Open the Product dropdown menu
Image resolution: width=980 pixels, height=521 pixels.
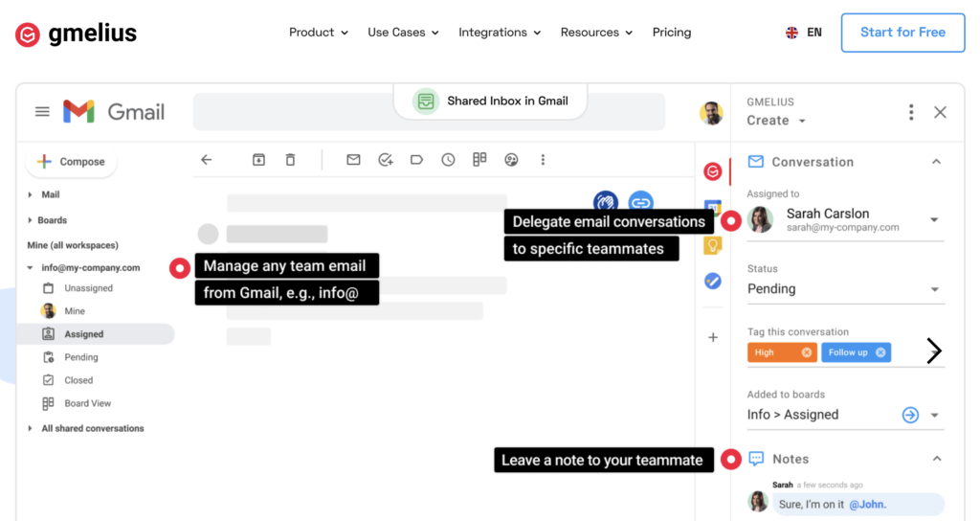point(318,33)
